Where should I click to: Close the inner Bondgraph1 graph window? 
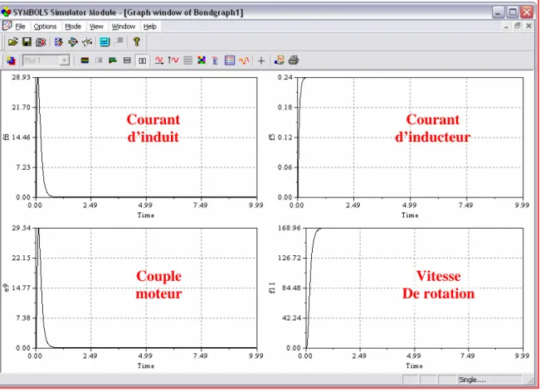pos(529,27)
